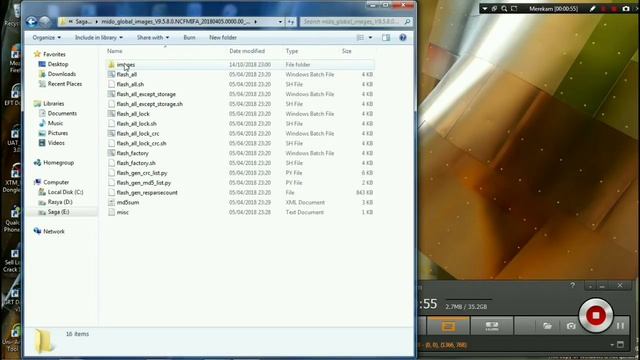
Task: Click the rectangle area icon on recording bar
Action: (514, 9)
